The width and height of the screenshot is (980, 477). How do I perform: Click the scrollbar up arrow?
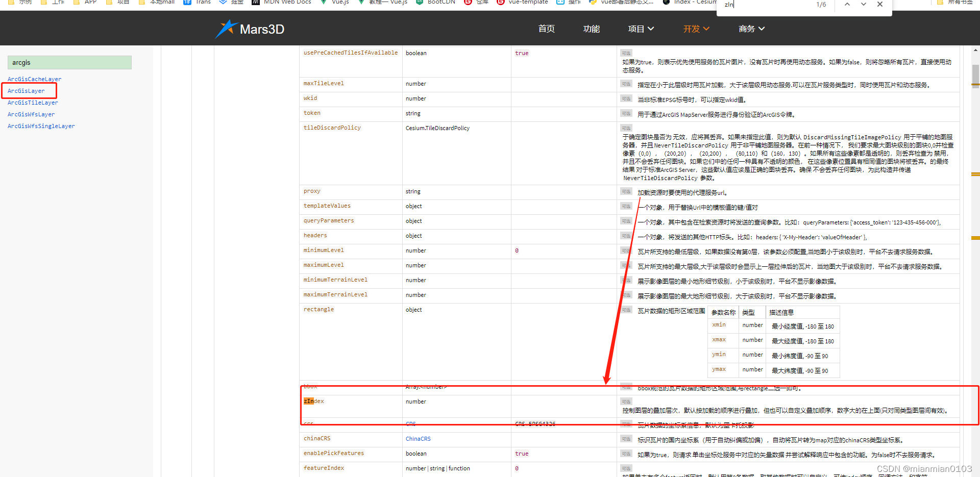(975, 50)
